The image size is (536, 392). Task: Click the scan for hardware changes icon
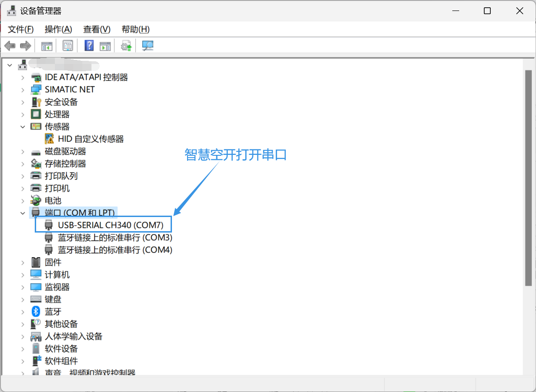148,46
